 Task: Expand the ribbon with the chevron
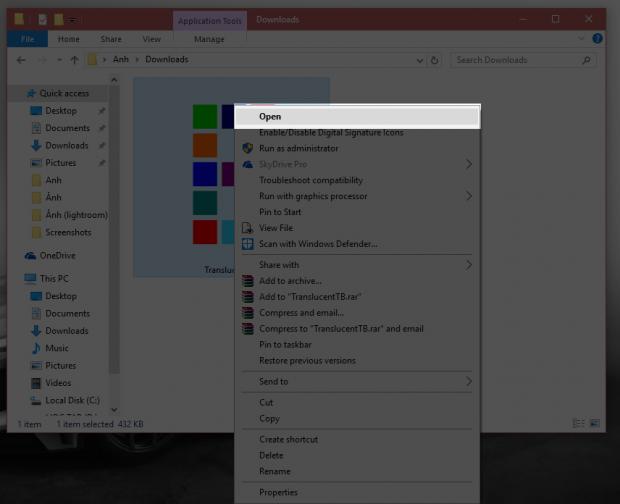[x=581, y=38]
